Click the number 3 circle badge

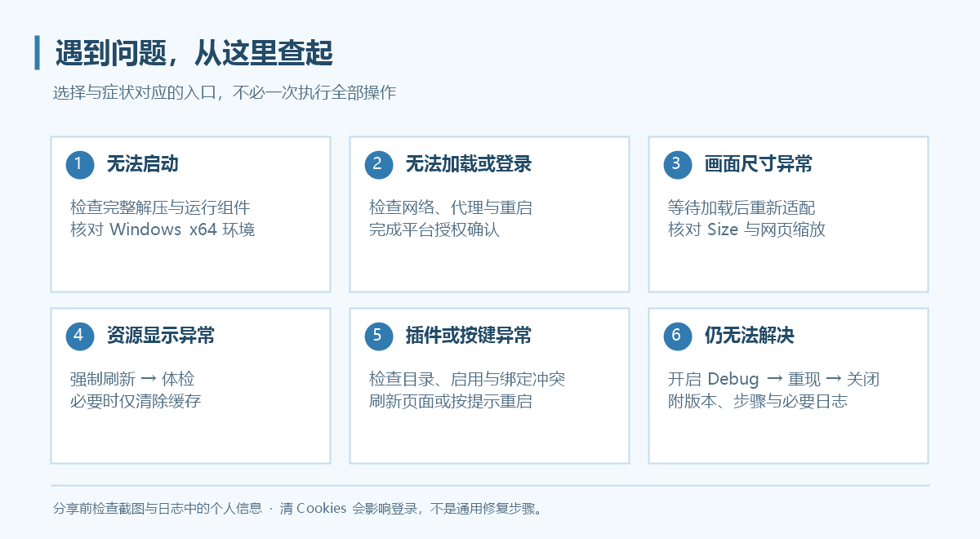pos(678,164)
